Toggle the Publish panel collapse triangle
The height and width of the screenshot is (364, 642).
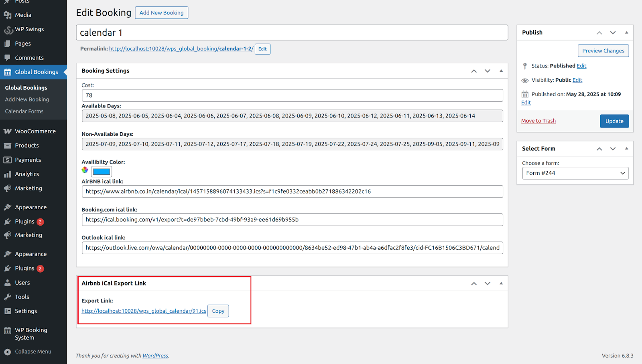[x=626, y=33]
